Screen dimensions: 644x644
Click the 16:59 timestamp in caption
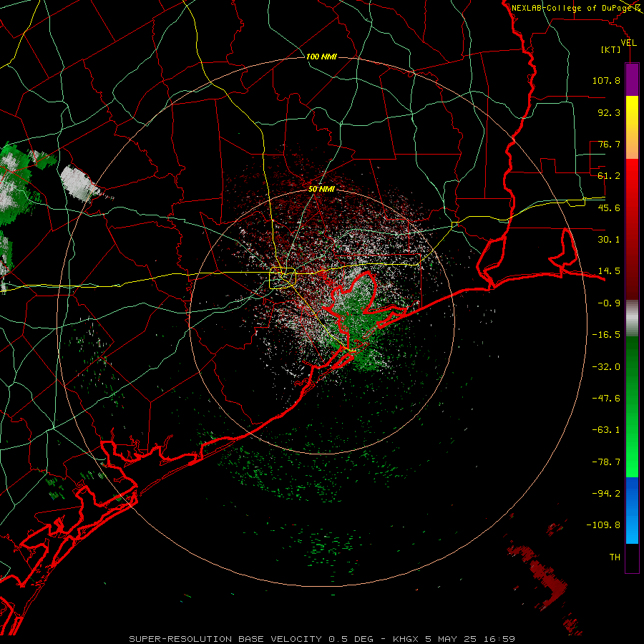pyautogui.click(x=499, y=639)
